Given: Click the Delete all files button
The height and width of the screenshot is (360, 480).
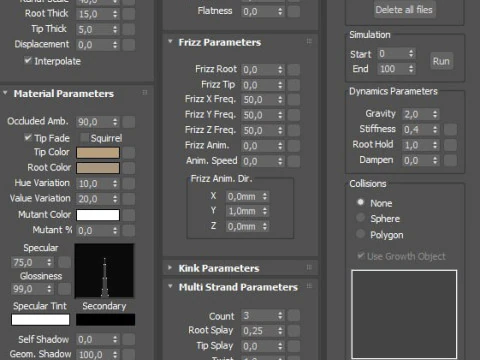Looking at the screenshot, I should (x=404, y=10).
